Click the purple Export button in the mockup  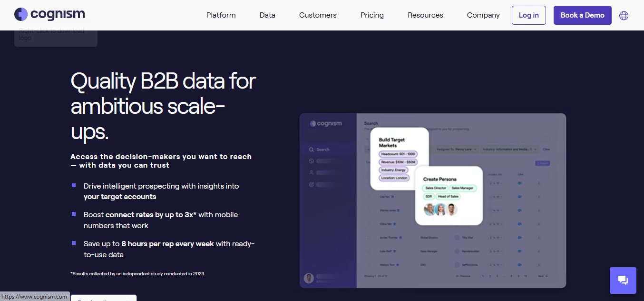tap(542, 163)
